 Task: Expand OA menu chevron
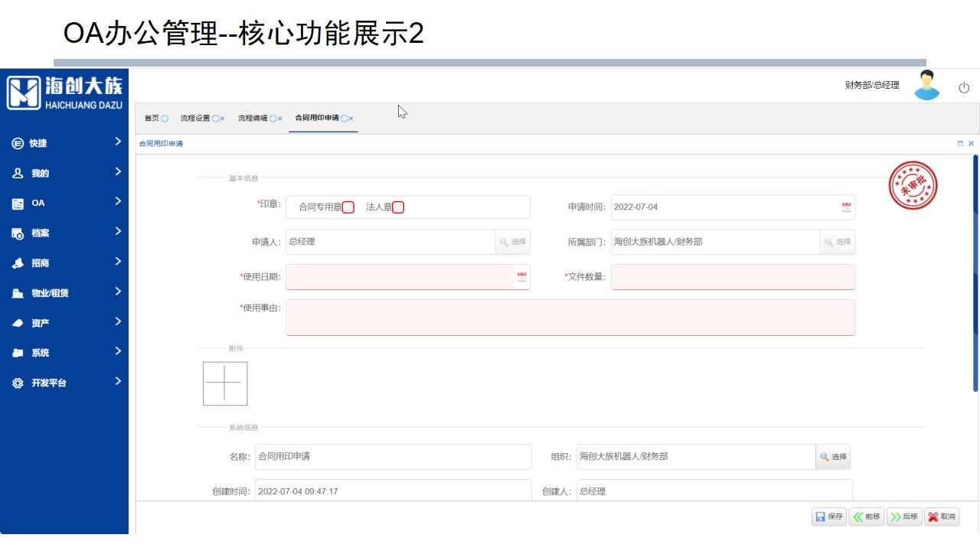tap(118, 201)
